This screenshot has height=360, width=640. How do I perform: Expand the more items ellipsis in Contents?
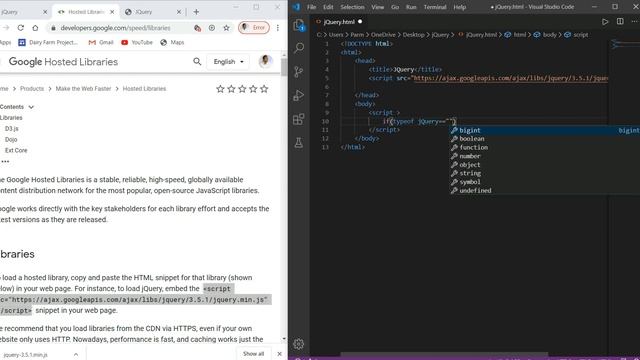pos(5,162)
